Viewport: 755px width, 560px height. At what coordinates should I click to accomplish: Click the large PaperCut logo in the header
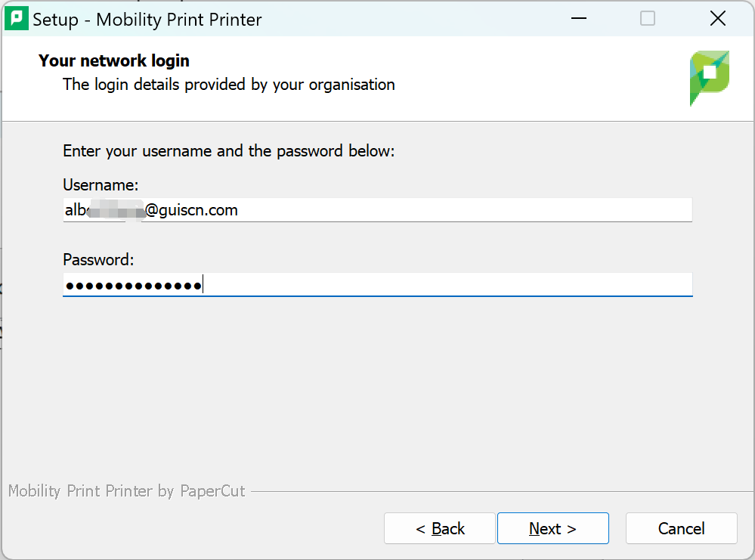pyautogui.click(x=709, y=78)
